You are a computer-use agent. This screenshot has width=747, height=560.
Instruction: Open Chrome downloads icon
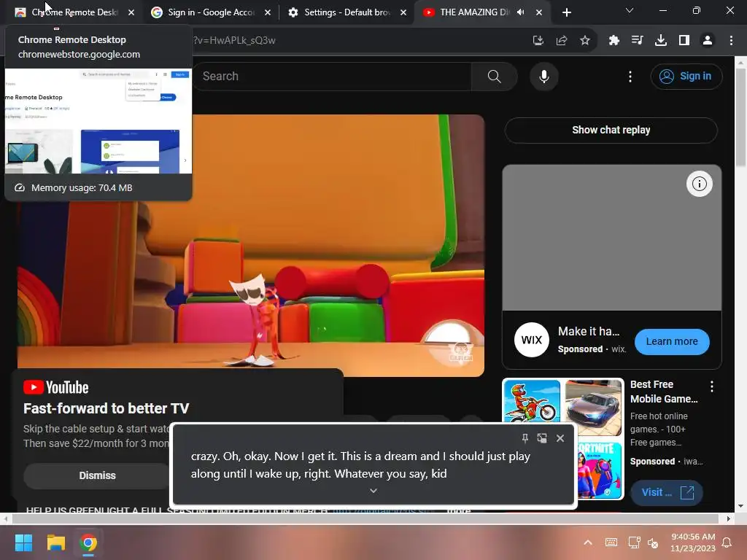[660, 41]
